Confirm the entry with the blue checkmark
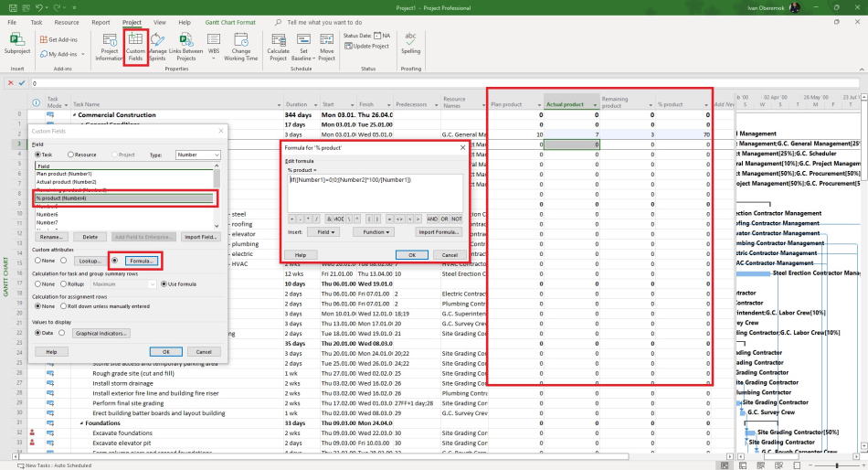The image size is (868, 470). [x=22, y=83]
